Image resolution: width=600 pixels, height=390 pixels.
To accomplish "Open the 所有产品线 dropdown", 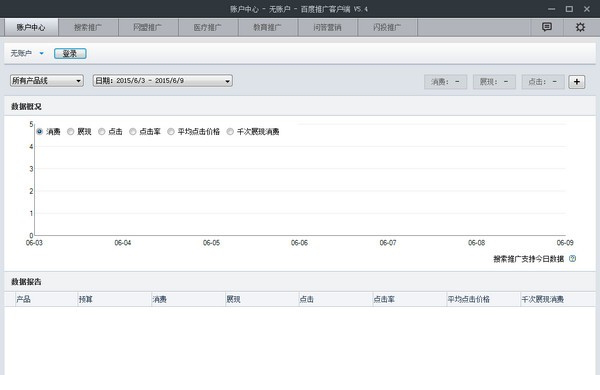I will tap(47, 81).
